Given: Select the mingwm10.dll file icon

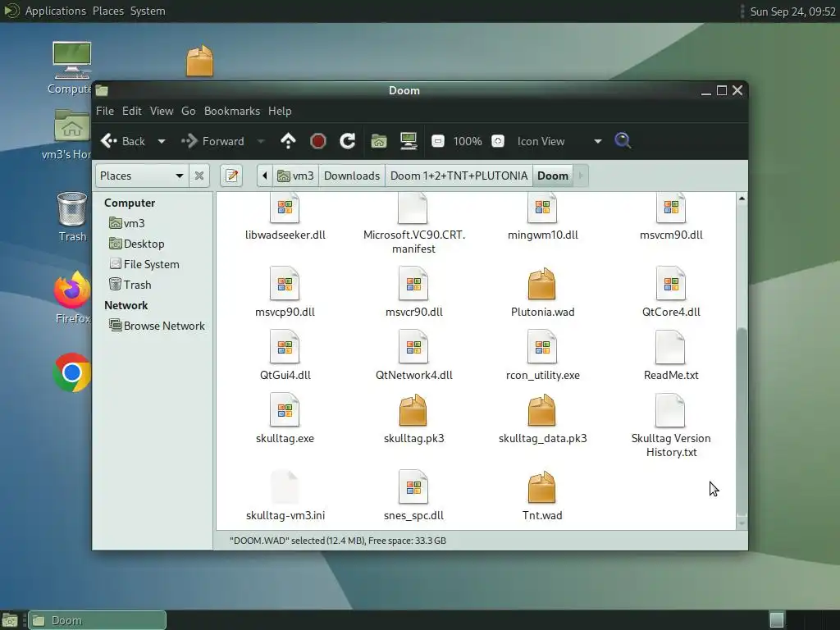Looking at the screenshot, I should coord(542,209).
